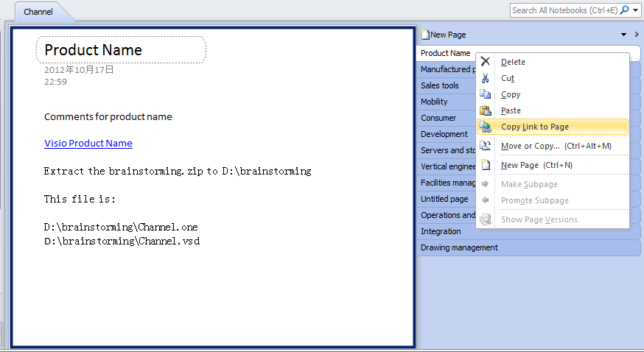This screenshot has width=644, height=352.
Task: Open the New Page dropdown arrow
Action: 623,35
